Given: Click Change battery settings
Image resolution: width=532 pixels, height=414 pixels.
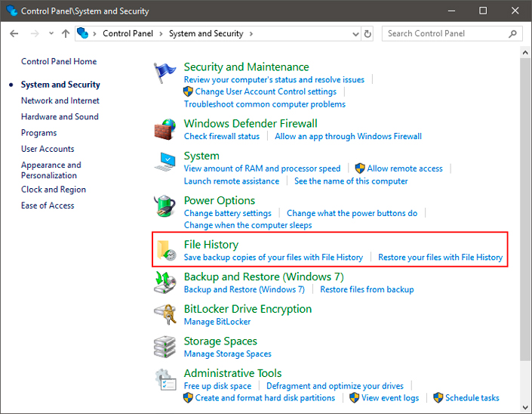Looking at the screenshot, I should 228,213.
